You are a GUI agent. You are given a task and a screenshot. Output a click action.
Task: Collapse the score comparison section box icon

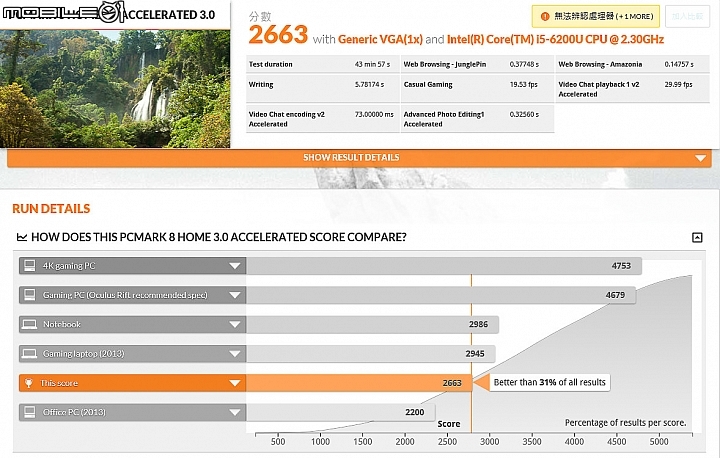[x=697, y=237]
